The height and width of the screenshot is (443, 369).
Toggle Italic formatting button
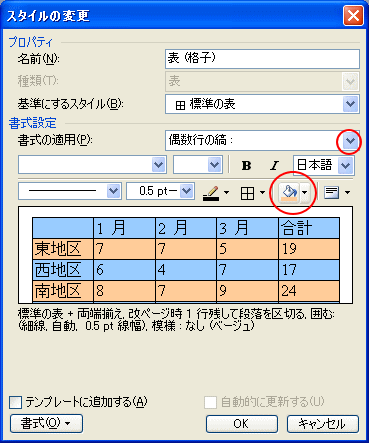[x=274, y=165]
